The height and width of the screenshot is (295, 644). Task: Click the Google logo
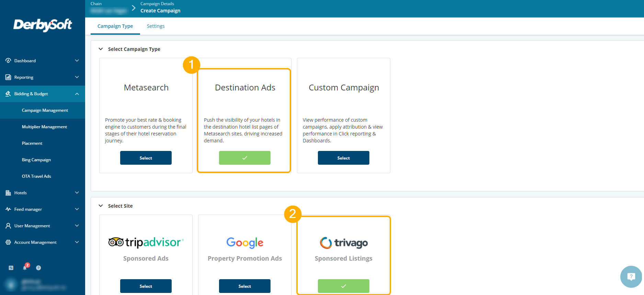click(x=245, y=243)
